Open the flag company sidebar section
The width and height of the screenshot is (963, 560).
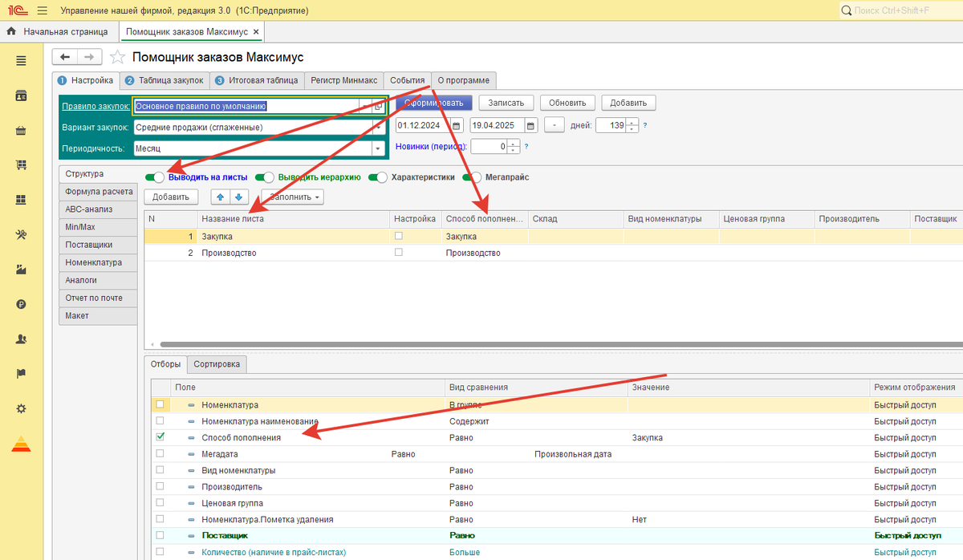(21, 374)
